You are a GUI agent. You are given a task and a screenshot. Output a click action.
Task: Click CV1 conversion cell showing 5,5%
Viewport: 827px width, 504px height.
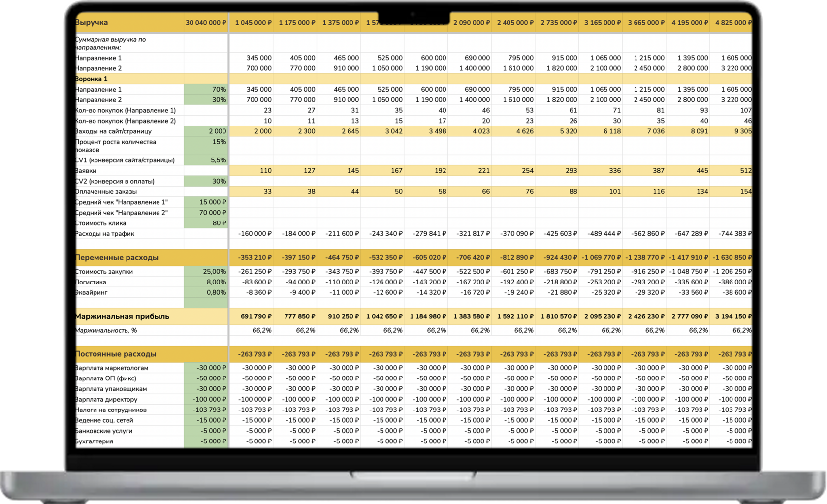pyautogui.click(x=206, y=160)
